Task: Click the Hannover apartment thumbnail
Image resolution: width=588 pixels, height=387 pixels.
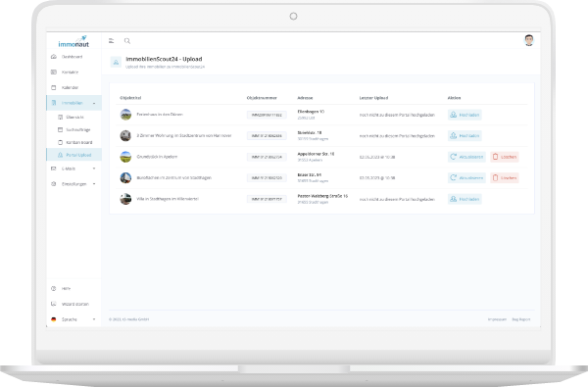Action: [x=125, y=135]
